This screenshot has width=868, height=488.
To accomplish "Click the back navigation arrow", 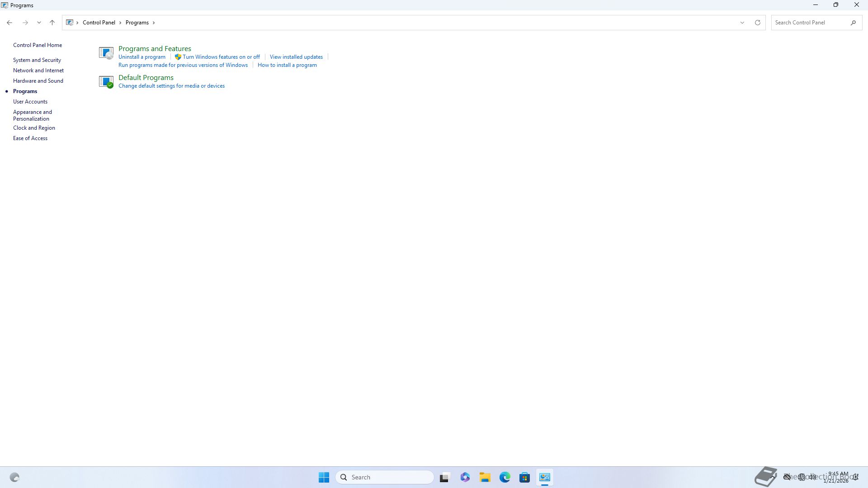I will (x=9, y=23).
